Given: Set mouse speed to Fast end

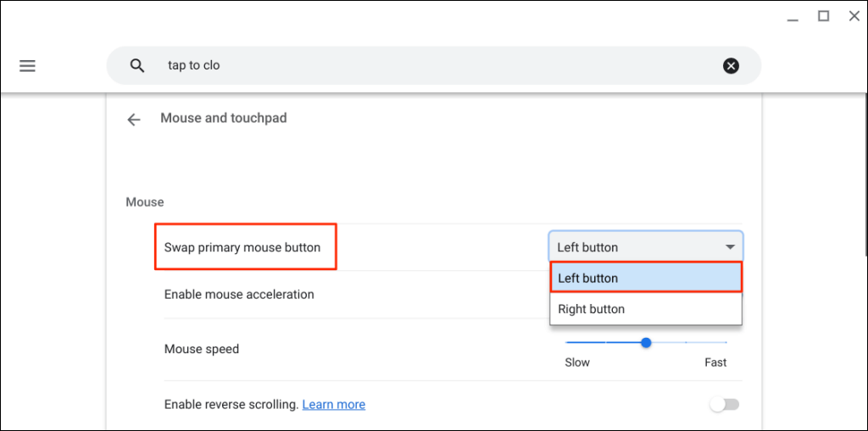Looking at the screenshot, I should (726, 343).
